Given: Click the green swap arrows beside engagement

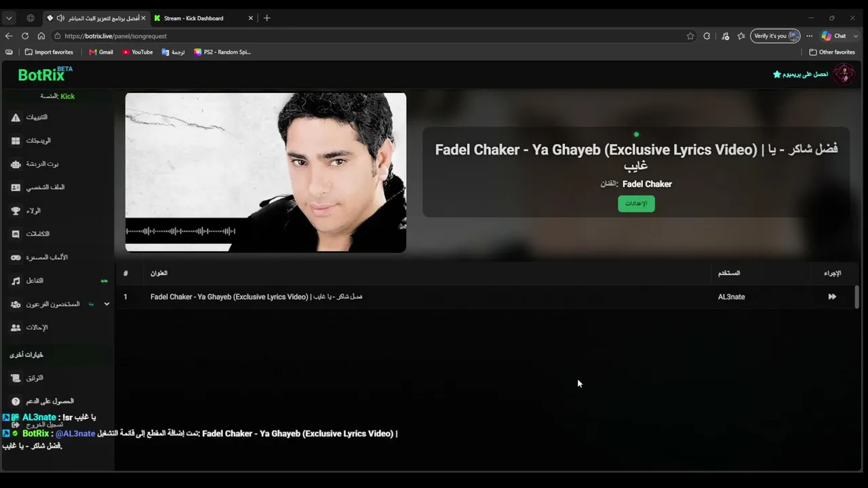Looking at the screenshot, I should pyautogui.click(x=104, y=281).
